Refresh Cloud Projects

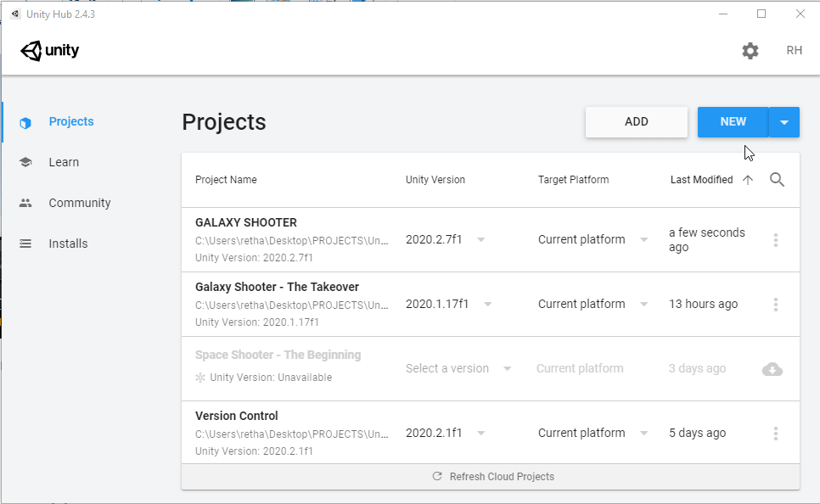(x=492, y=477)
